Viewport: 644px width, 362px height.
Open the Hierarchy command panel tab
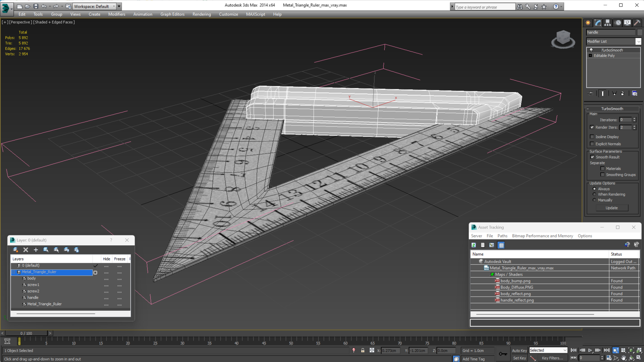[607, 23]
